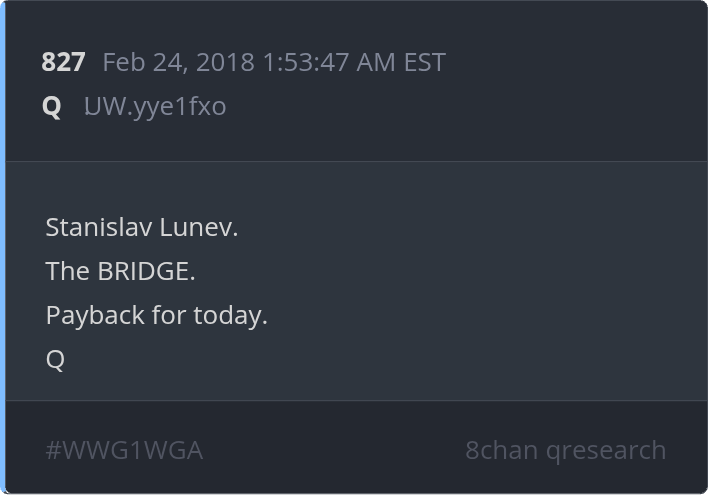
Task: Click the word "The" before BRIDGE
Action: pos(64,271)
